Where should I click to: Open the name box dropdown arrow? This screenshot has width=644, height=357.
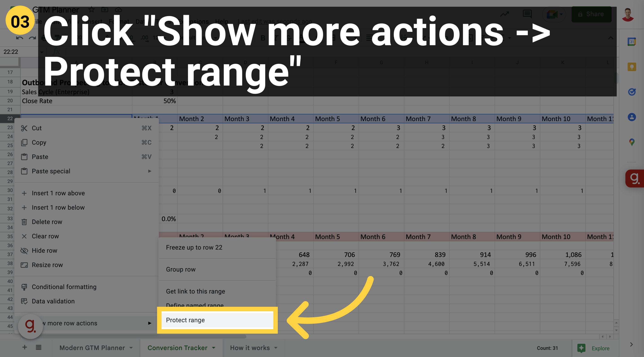click(42, 52)
